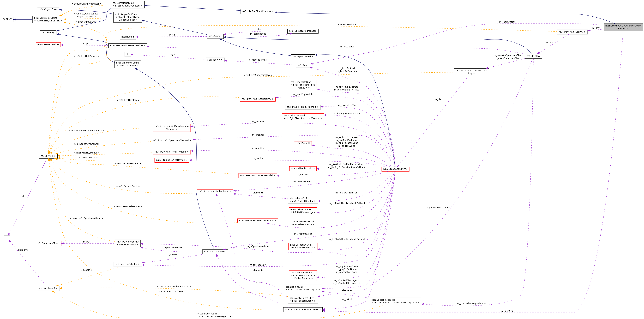Click std::list< ns3::Ptr< ns3::LteControlMessage > > node
Screen dimensions: 644x319
point(303,288)
